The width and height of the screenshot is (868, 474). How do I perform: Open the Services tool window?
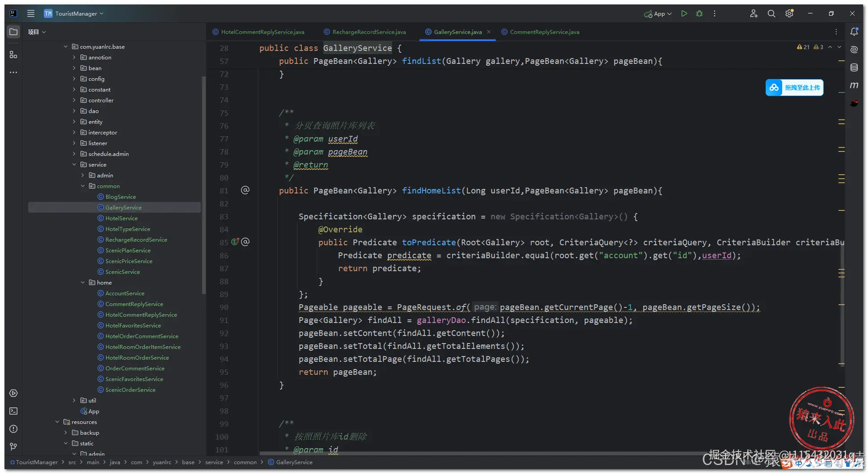tap(13, 393)
